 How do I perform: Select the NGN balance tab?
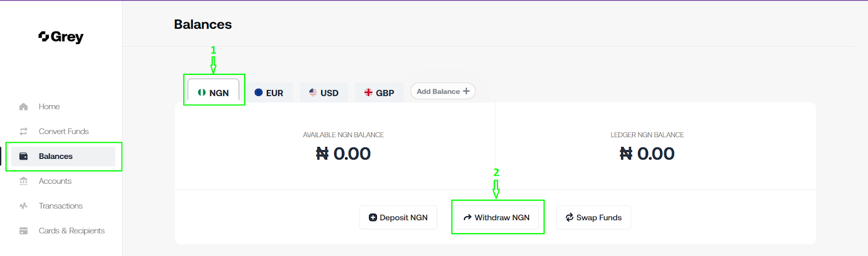click(214, 93)
